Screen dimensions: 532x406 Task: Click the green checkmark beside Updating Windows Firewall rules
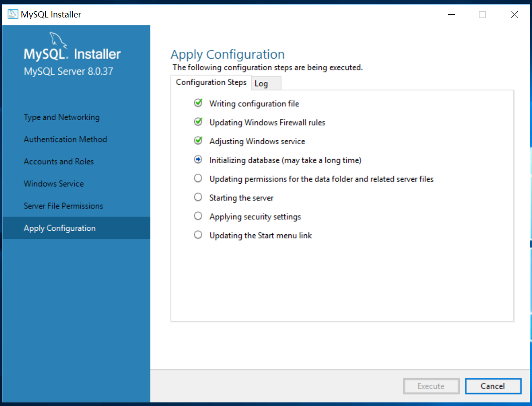[x=198, y=121]
